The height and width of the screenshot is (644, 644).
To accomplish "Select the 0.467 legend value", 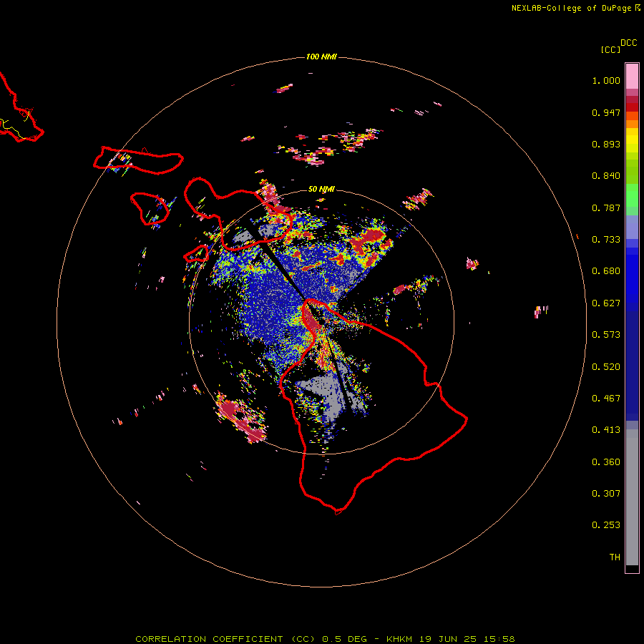I will pos(606,399).
